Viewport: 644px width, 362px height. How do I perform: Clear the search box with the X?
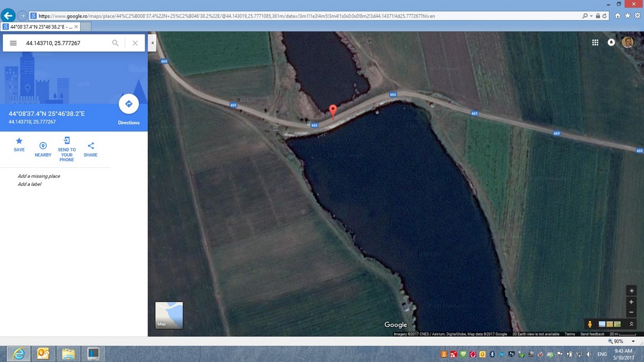pos(135,43)
